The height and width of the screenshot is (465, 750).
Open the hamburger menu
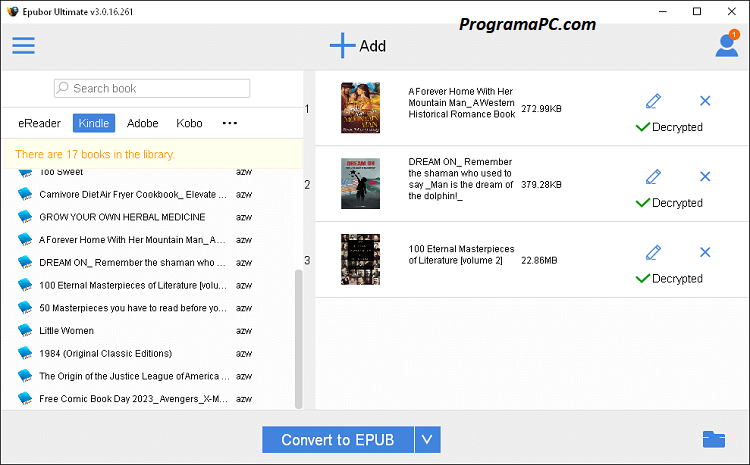[x=23, y=45]
